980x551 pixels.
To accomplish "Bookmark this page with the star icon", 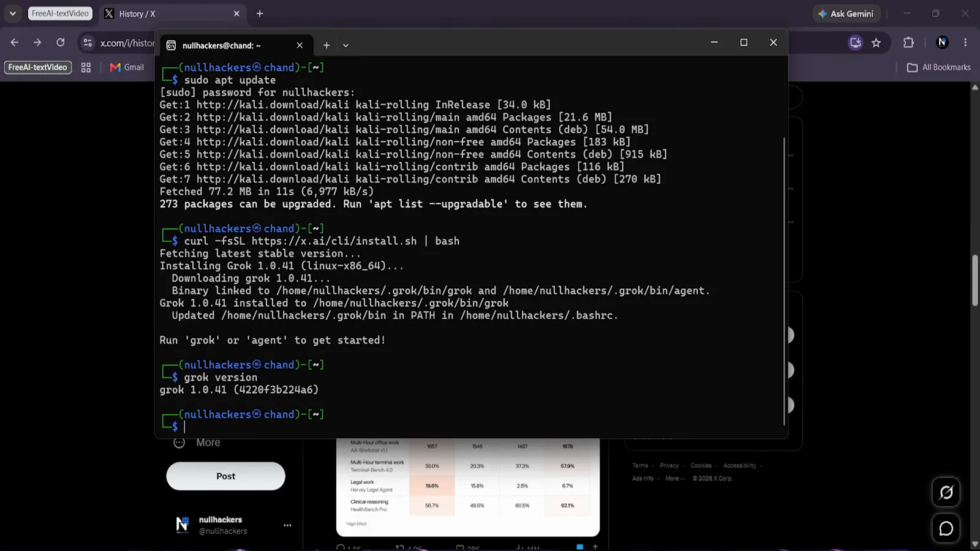I will coord(876,42).
